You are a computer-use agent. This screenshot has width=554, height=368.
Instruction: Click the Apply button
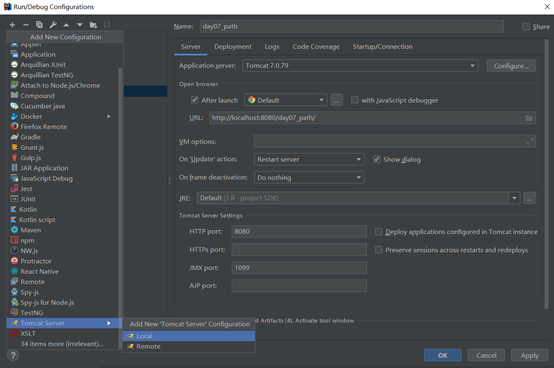[x=530, y=355]
